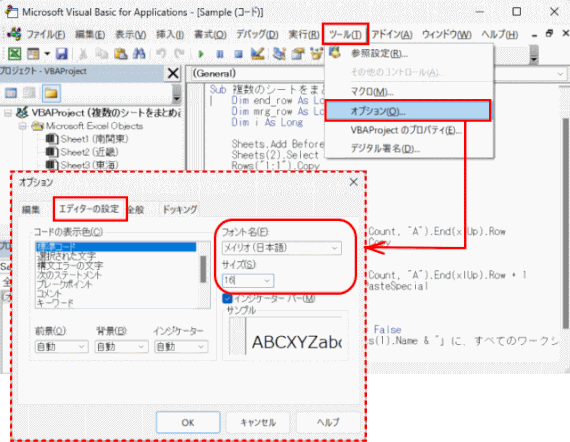
Task: Choose オプション(O)... menu entry
Action: [408, 111]
